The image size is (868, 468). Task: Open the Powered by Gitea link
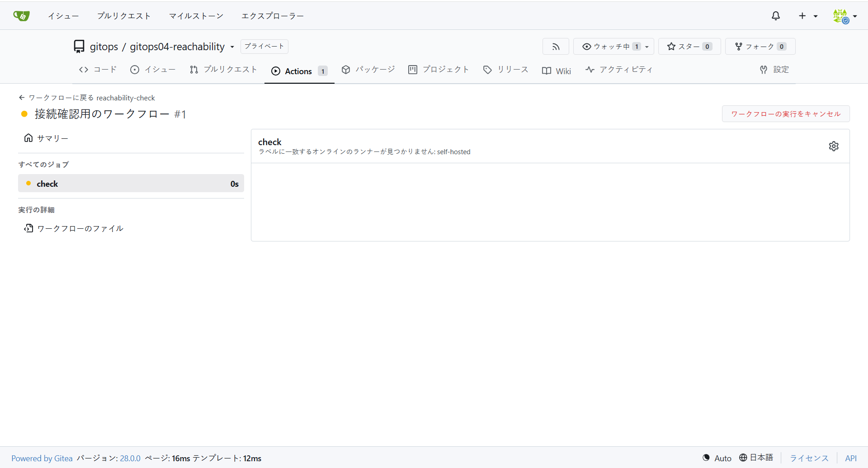point(42,459)
